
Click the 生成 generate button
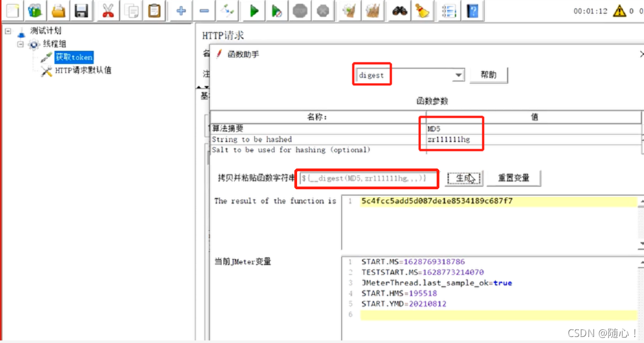click(x=464, y=178)
